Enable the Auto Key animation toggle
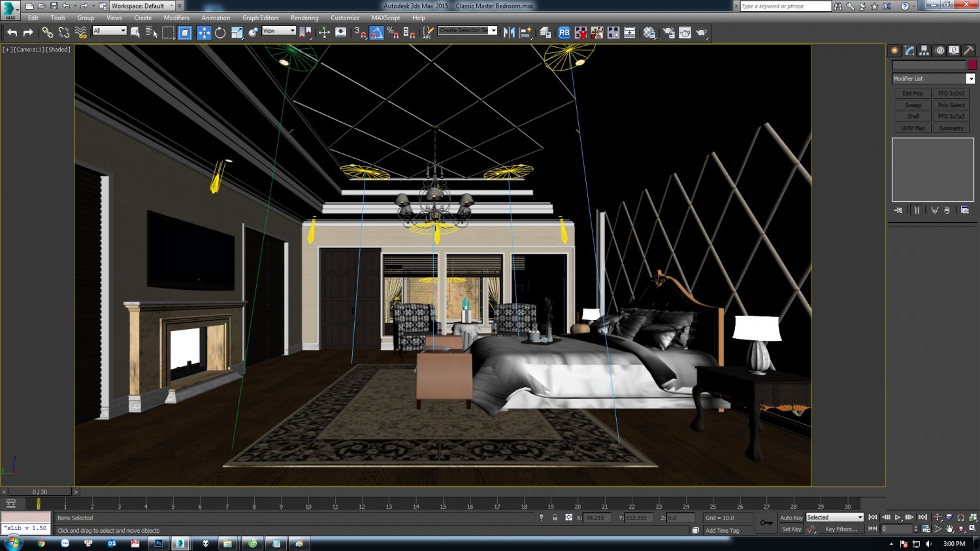980x551 pixels. click(791, 517)
